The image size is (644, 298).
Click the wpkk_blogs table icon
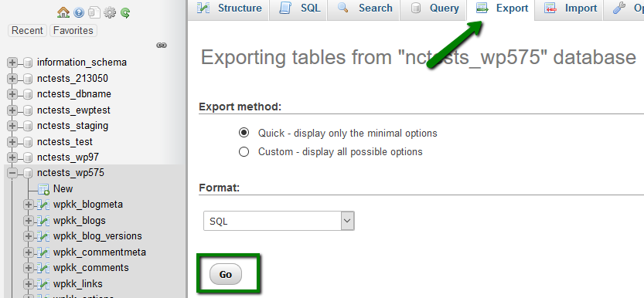pyautogui.click(x=43, y=221)
